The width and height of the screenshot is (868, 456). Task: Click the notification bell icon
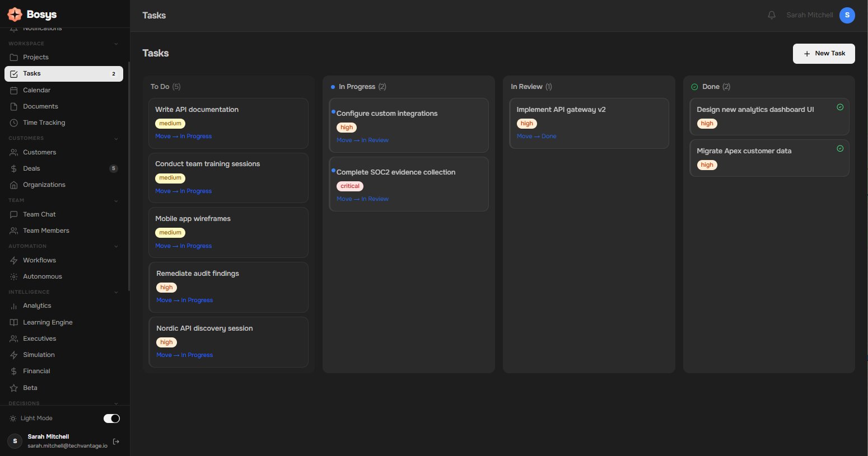tap(772, 15)
